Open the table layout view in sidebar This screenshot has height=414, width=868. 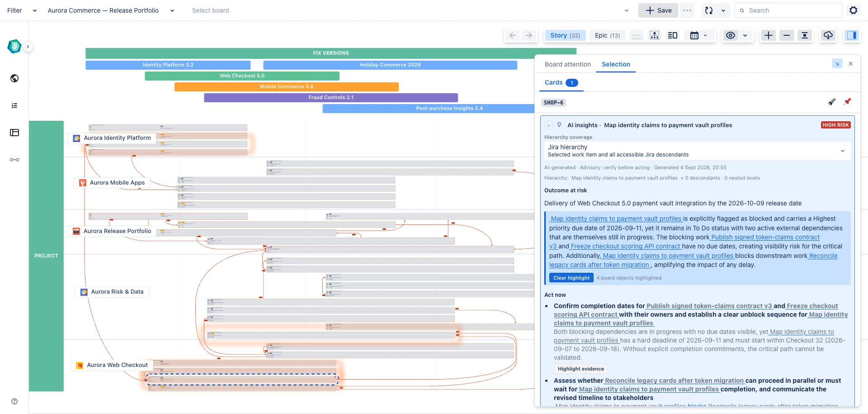14,133
